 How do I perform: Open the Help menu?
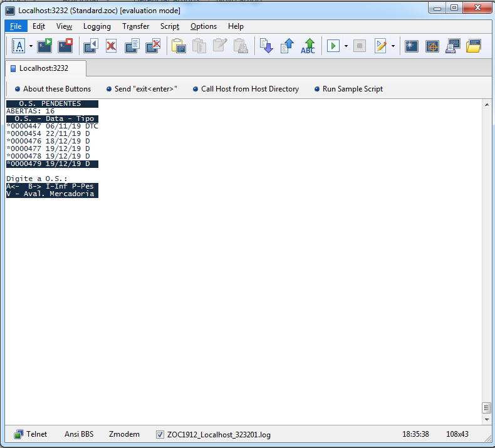click(236, 26)
